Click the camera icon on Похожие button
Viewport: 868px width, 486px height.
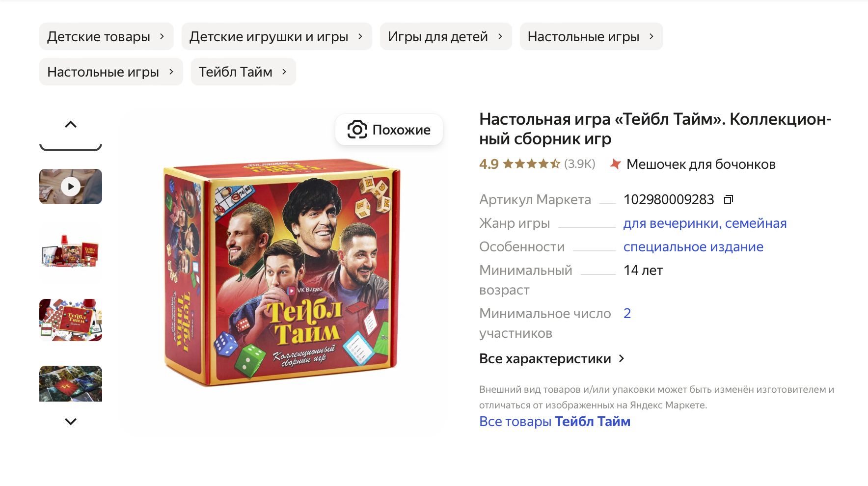(x=357, y=130)
